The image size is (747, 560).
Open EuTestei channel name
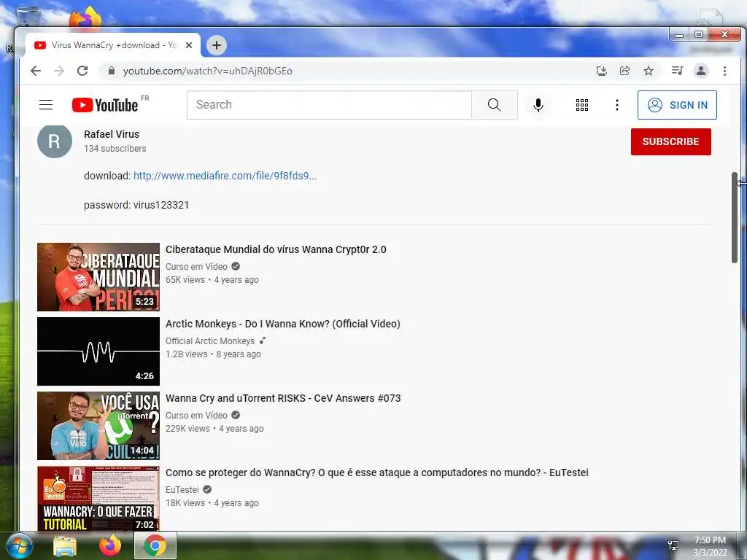pyautogui.click(x=182, y=489)
